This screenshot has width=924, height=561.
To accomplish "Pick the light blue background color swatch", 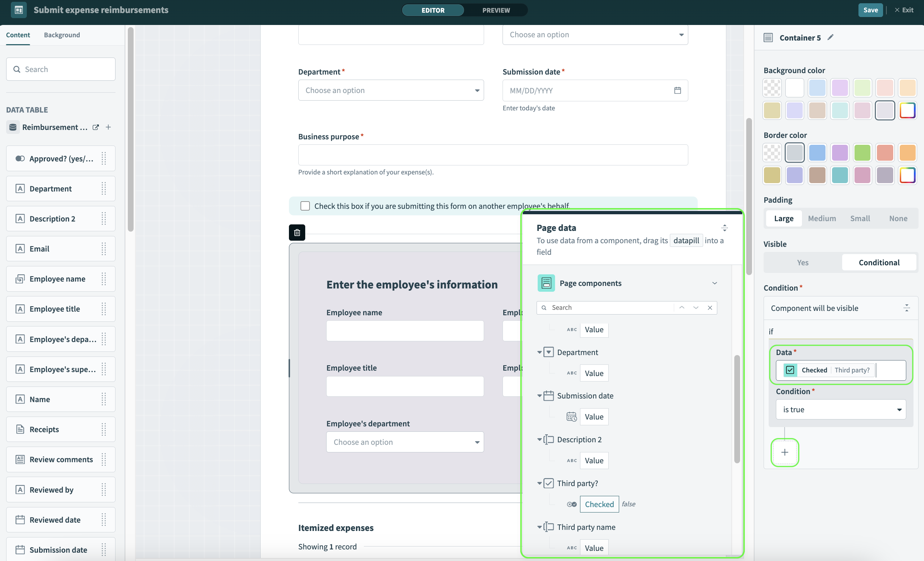I will coord(817,88).
